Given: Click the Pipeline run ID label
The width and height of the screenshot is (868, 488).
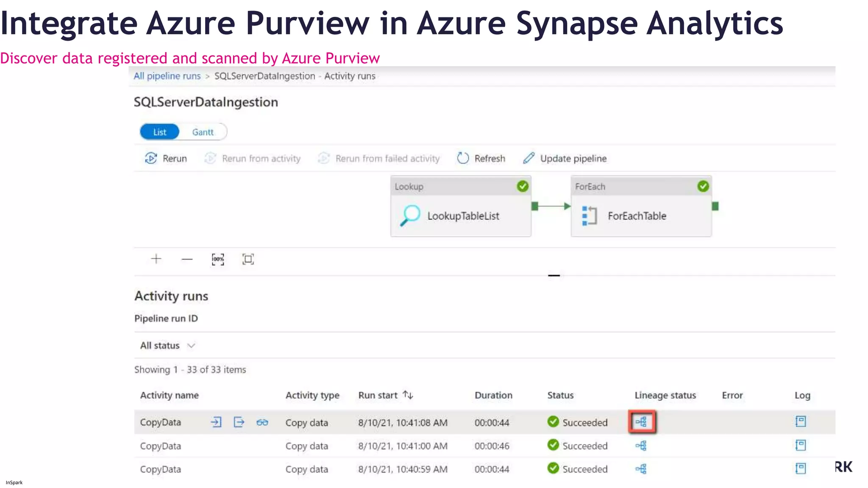Looking at the screenshot, I should (x=166, y=319).
